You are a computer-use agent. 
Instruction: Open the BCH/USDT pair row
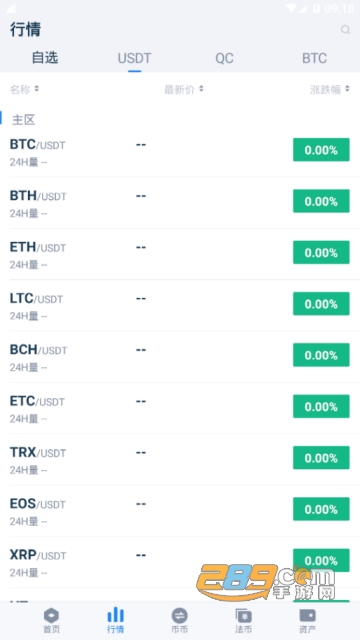(180, 357)
